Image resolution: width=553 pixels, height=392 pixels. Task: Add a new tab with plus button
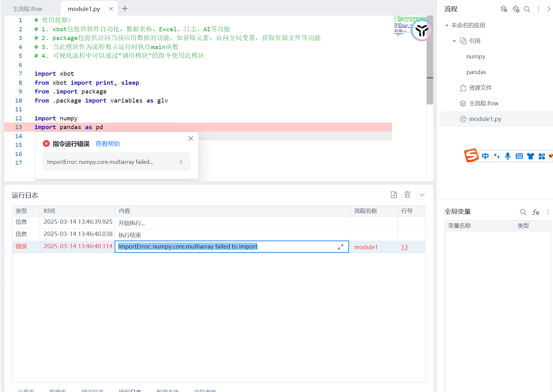pos(125,9)
